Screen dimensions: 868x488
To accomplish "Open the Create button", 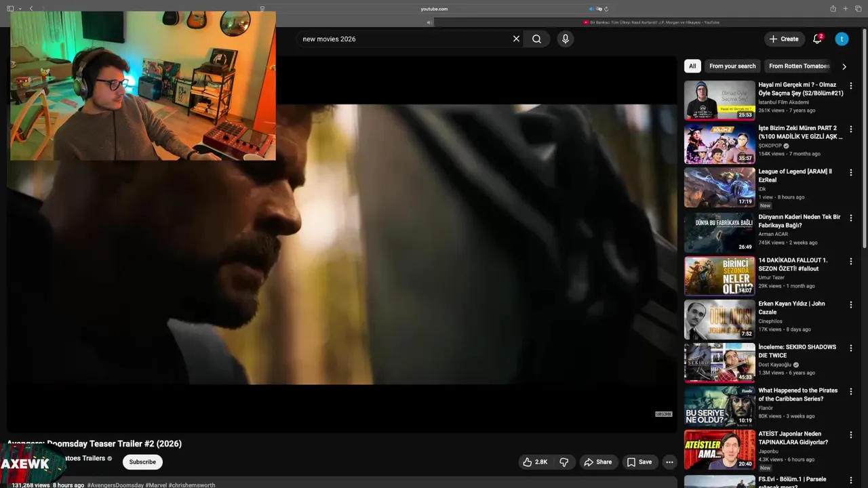I will (784, 39).
